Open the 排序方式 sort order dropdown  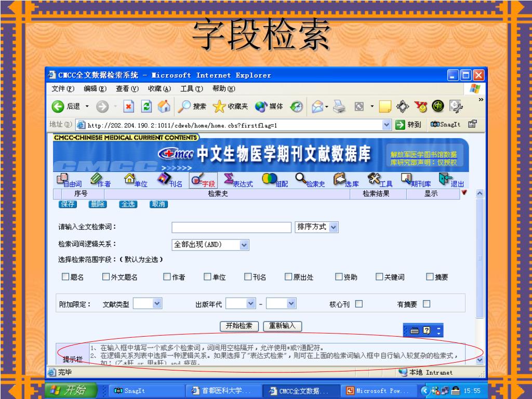click(316, 227)
